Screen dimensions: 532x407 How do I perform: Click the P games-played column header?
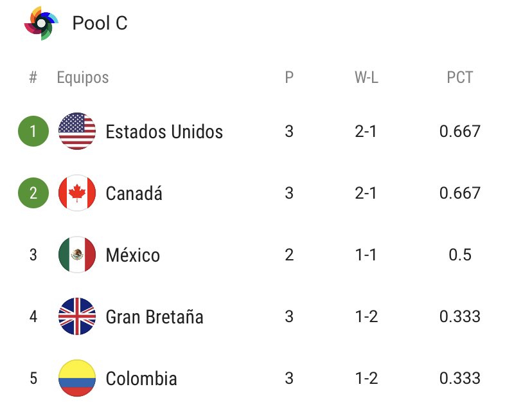(x=289, y=78)
